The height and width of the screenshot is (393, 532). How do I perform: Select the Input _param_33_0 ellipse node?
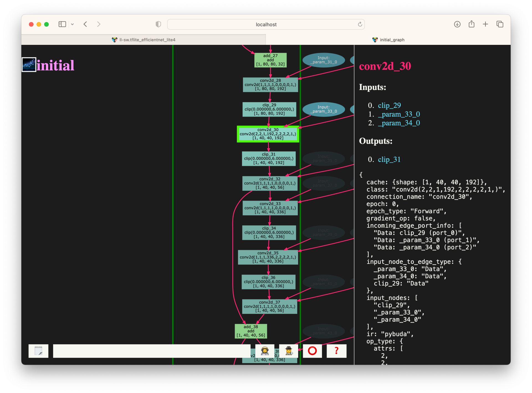click(x=323, y=108)
